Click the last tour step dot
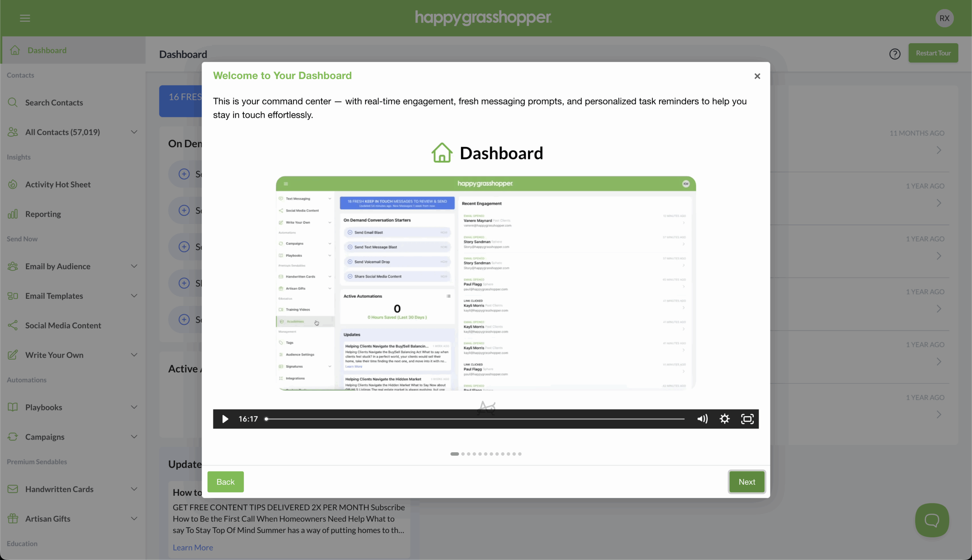Image resolution: width=972 pixels, height=560 pixels. point(520,454)
